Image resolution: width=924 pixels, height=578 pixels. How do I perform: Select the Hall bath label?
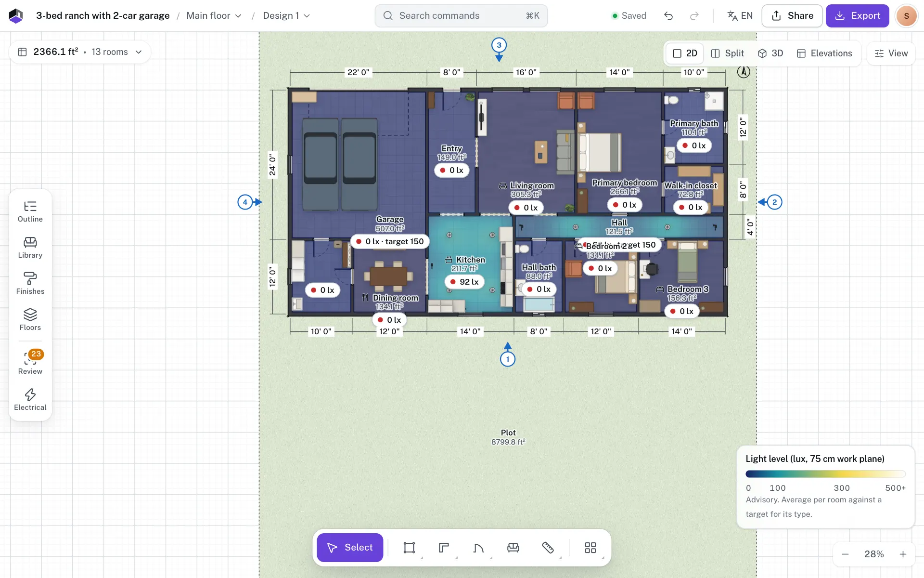[x=539, y=267]
